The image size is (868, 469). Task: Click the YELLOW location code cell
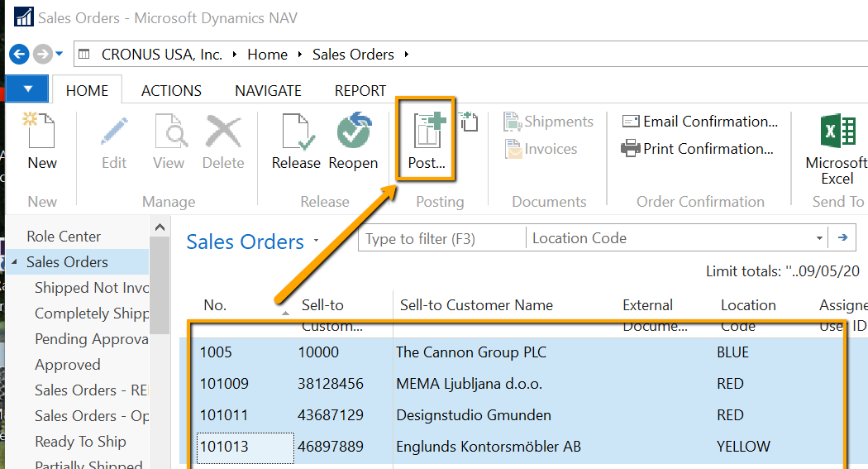743,447
